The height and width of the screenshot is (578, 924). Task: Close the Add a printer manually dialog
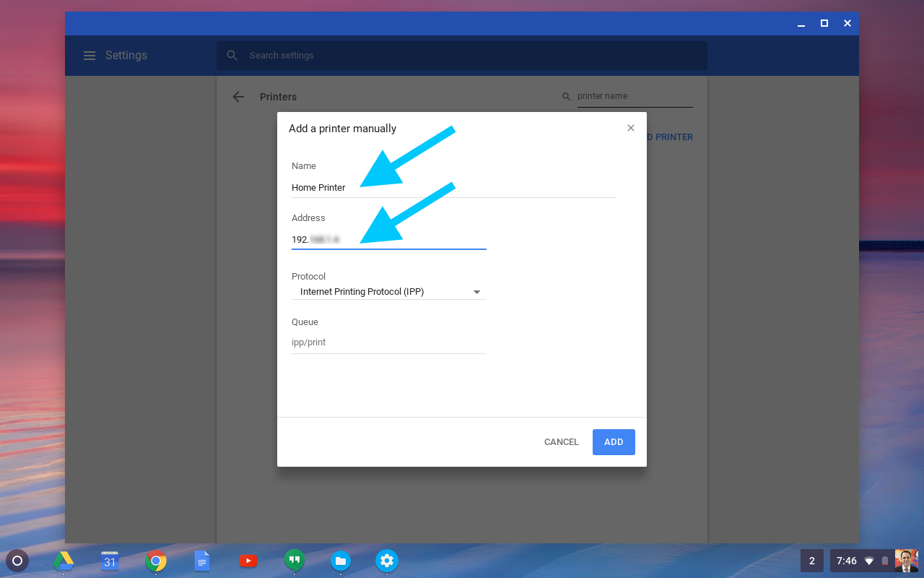(631, 128)
